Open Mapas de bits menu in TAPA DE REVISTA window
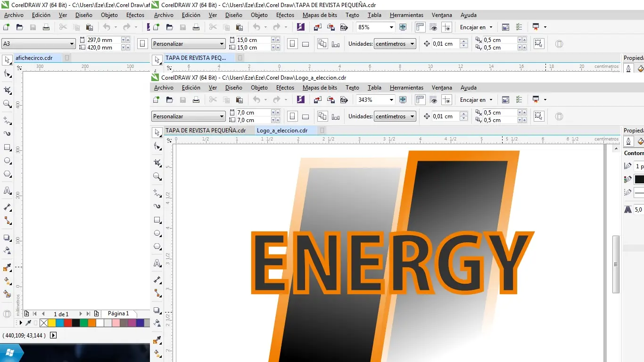 click(320, 15)
